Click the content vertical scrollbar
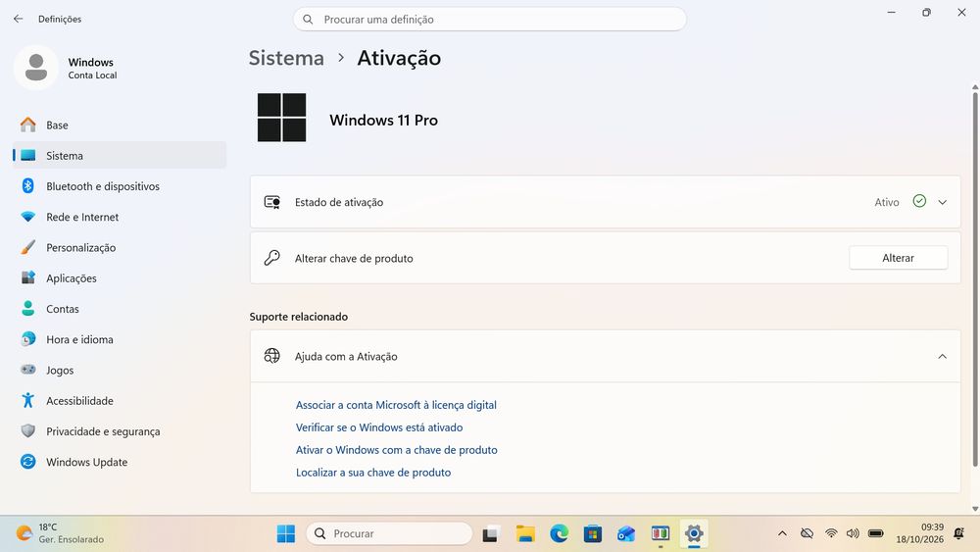Screen dimensions: 980x552 tap(975, 279)
